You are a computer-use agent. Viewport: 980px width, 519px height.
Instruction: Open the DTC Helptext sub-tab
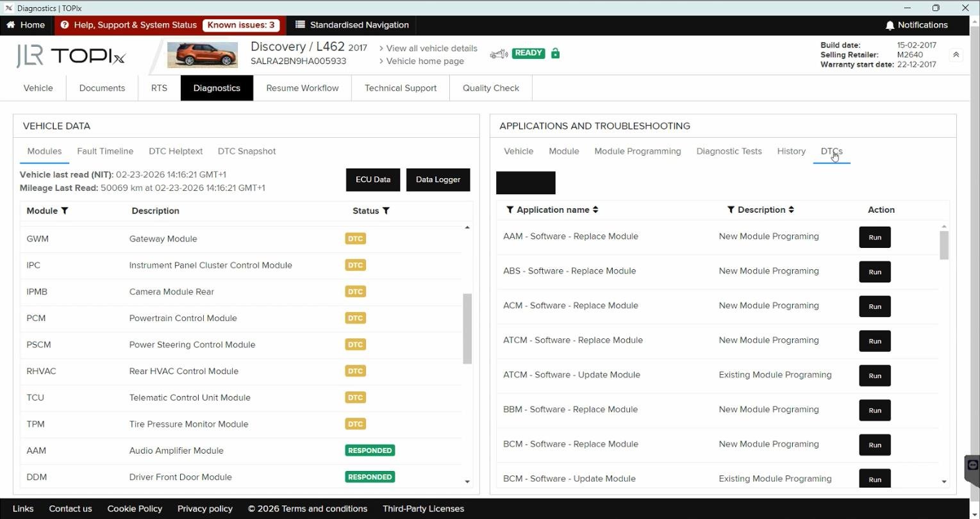coord(176,151)
